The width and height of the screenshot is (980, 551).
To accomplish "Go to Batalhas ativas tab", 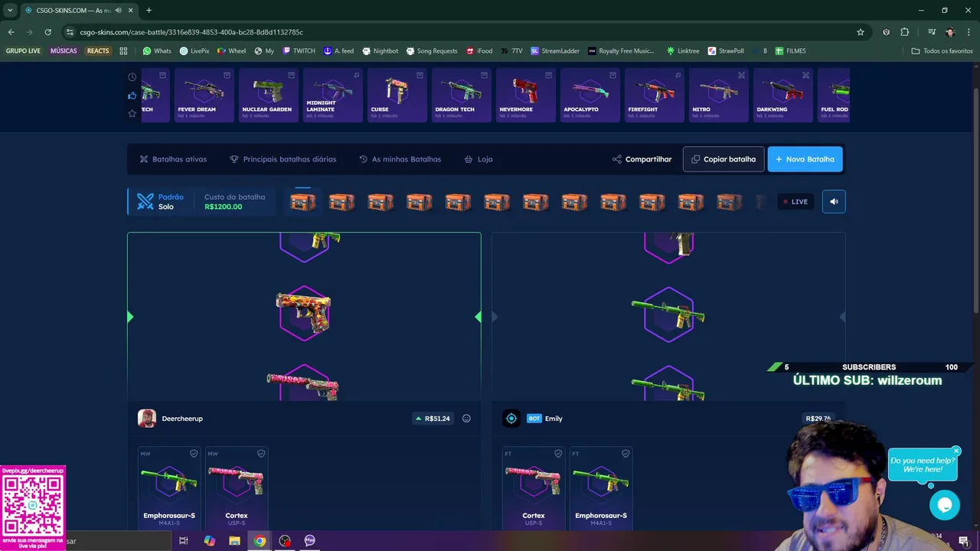I will pyautogui.click(x=173, y=159).
